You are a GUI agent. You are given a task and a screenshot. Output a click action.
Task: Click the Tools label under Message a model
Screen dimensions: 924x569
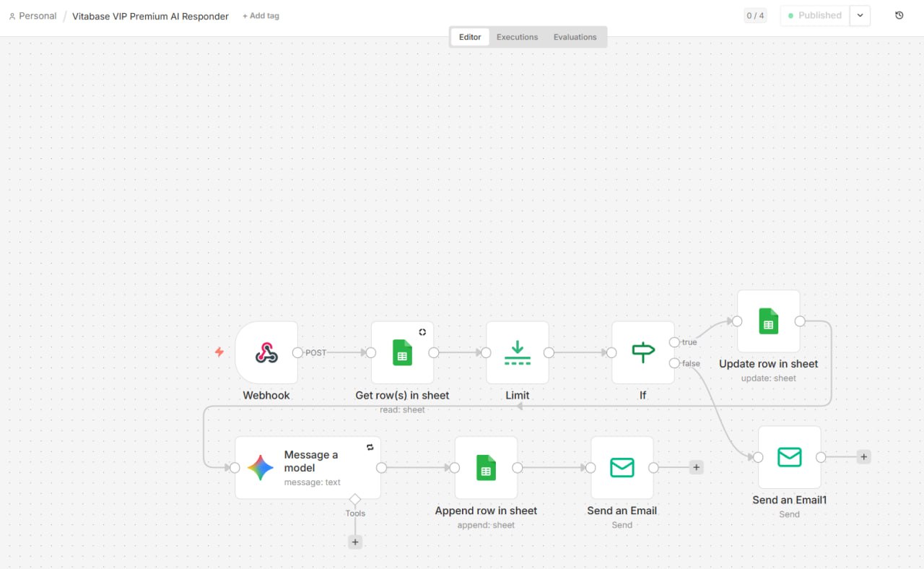[355, 513]
